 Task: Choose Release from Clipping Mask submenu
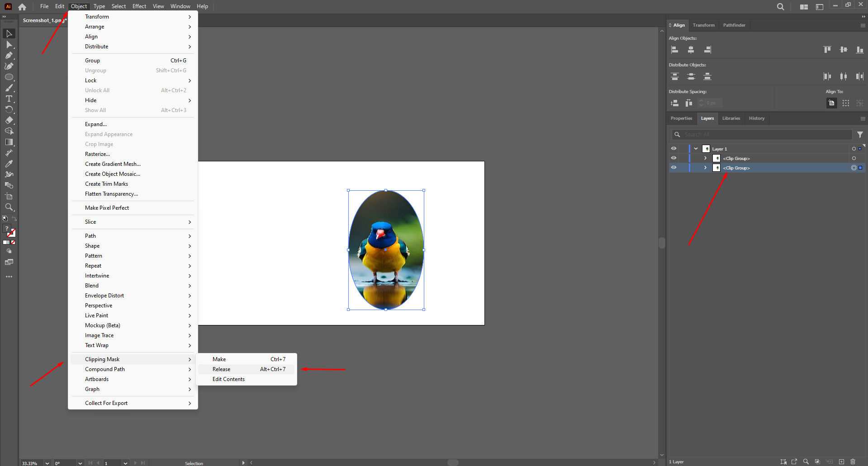pyautogui.click(x=221, y=369)
